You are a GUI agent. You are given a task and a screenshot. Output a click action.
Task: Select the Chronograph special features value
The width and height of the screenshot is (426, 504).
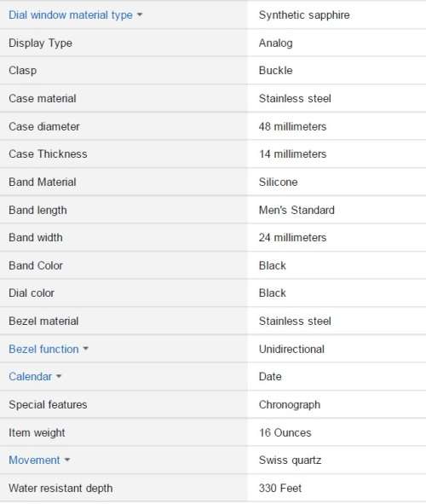(x=290, y=405)
